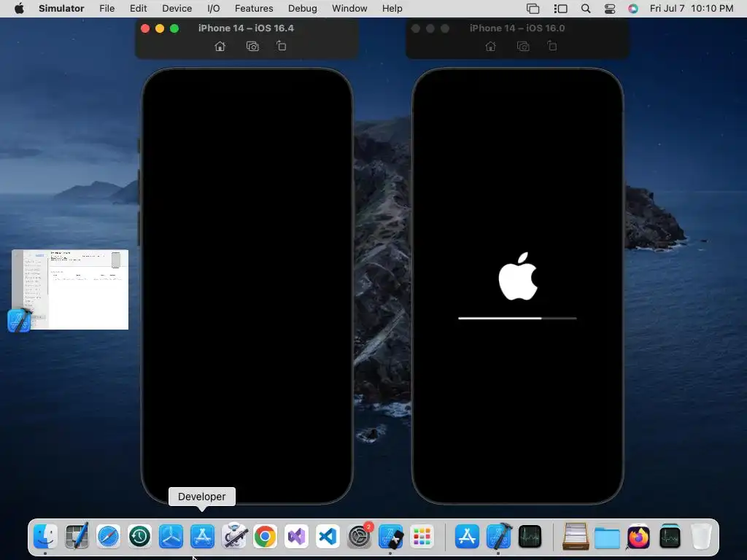This screenshot has height=560, width=747.
Task: Open Time Machine in the Dock
Action: tap(139, 536)
